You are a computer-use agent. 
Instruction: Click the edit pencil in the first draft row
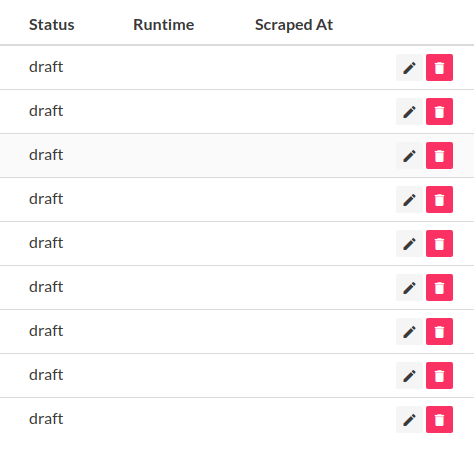tap(409, 68)
